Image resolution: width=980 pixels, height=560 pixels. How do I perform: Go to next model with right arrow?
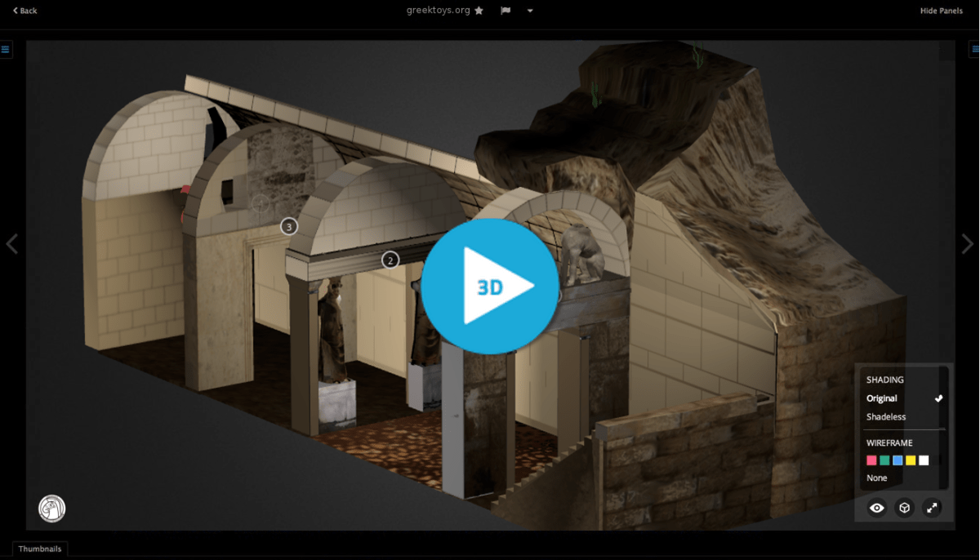pos(968,244)
